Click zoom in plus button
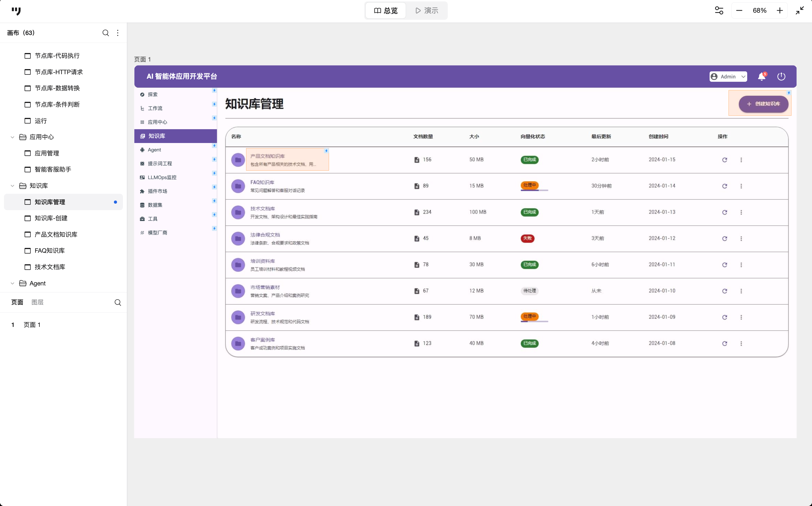 click(x=780, y=11)
